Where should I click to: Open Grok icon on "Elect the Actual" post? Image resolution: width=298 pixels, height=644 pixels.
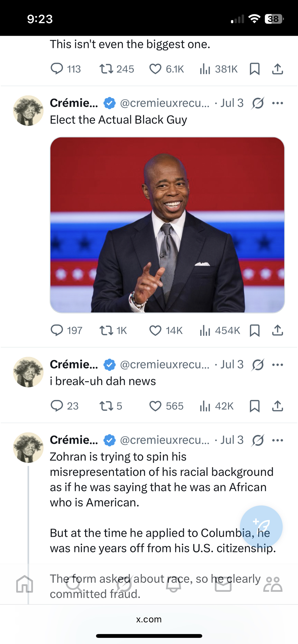(258, 103)
